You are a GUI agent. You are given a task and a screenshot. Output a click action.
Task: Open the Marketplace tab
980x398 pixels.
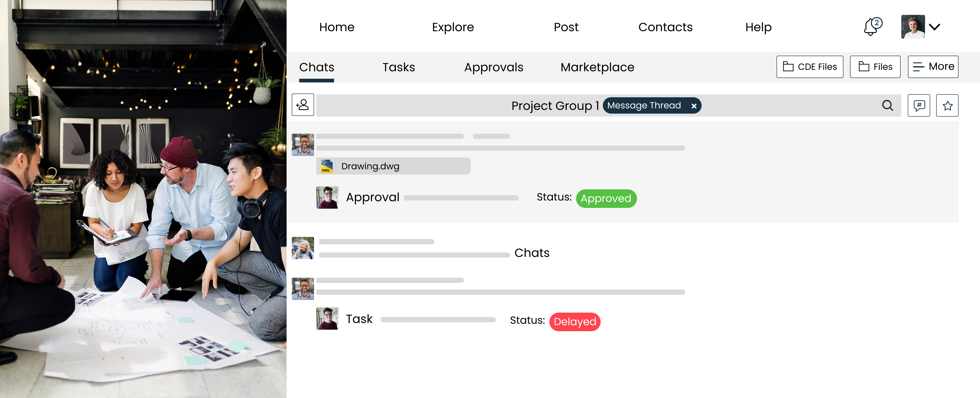[x=597, y=67]
